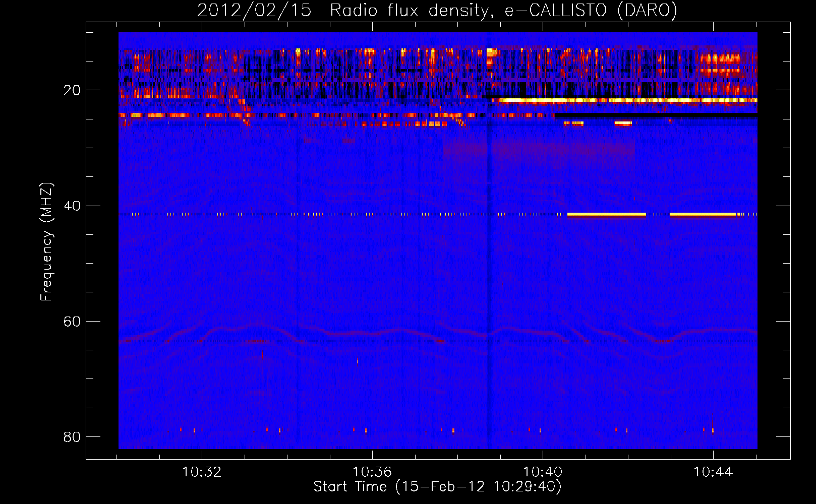Click the "Frequency (MHZ)" y-axis label

pyautogui.click(x=46, y=242)
